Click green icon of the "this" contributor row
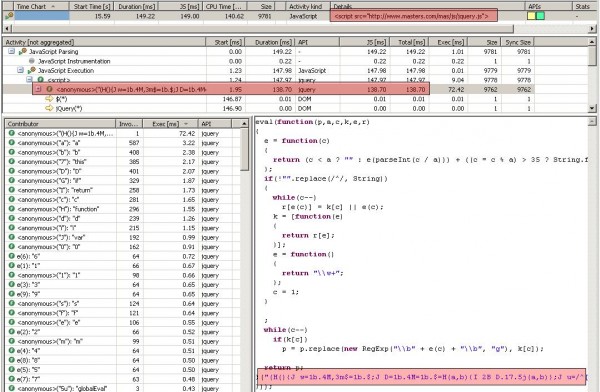 click(11, 162)
